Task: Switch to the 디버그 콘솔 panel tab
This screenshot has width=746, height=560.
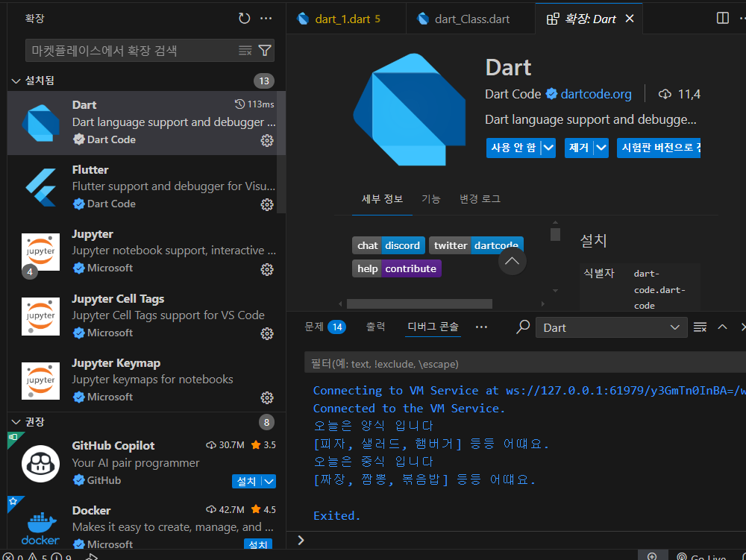Action: (433, 327)
